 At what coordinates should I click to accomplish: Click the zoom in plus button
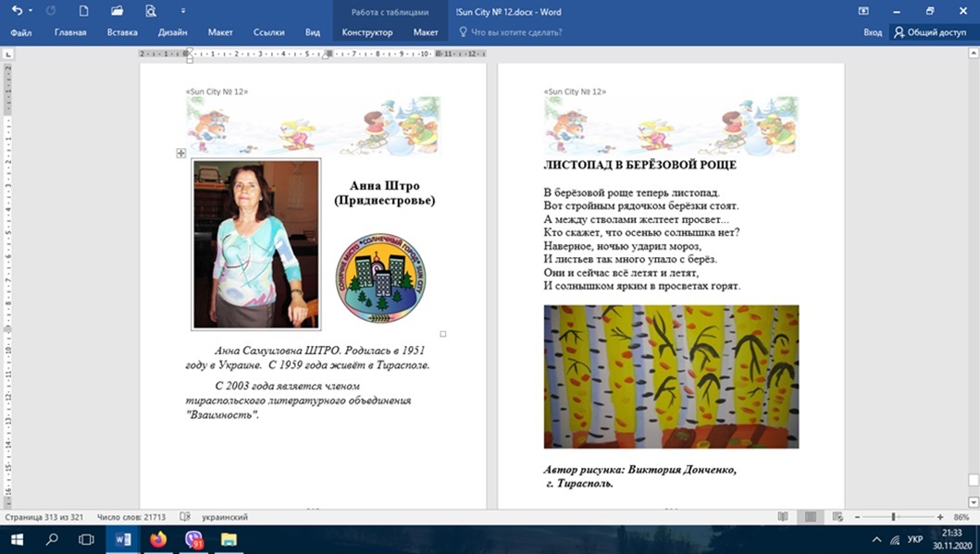pos(940,517)
